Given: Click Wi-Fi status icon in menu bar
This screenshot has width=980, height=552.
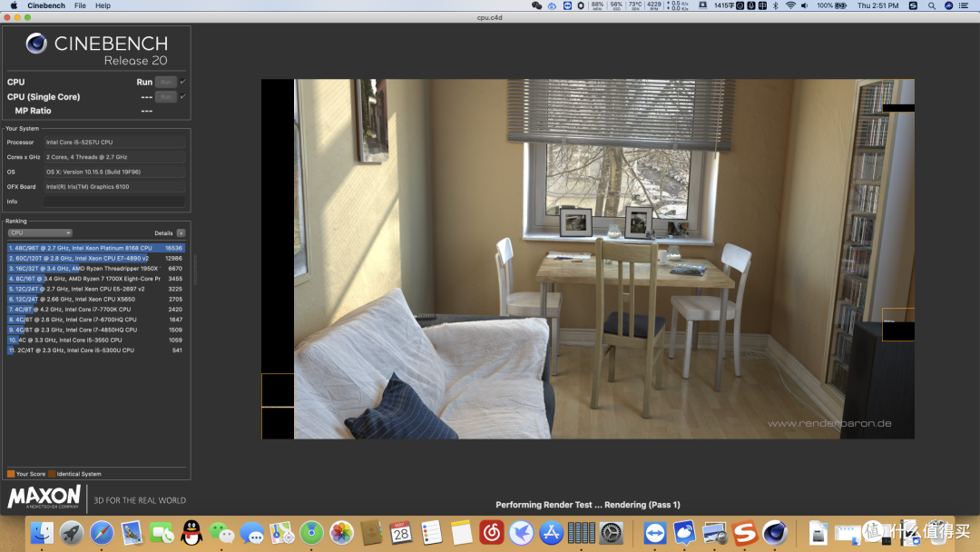Looking at the screenshot, I should click(x=790, y=5).
